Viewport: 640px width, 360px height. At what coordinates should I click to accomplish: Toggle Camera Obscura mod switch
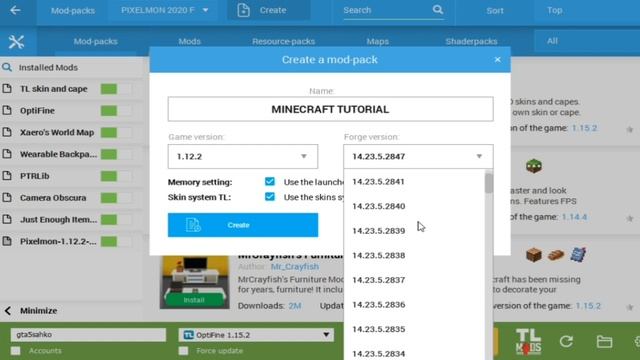[x=116, y=198]
